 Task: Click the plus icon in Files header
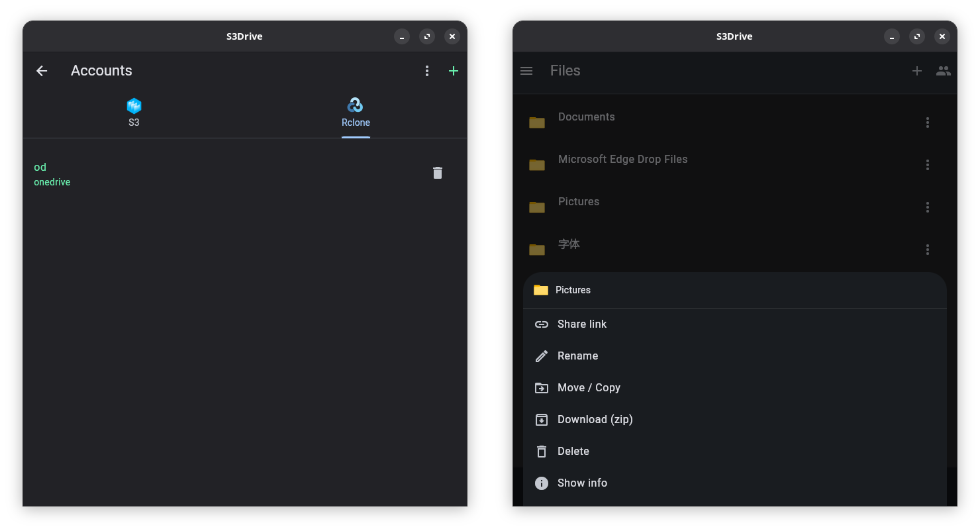[x=917, y=71]
